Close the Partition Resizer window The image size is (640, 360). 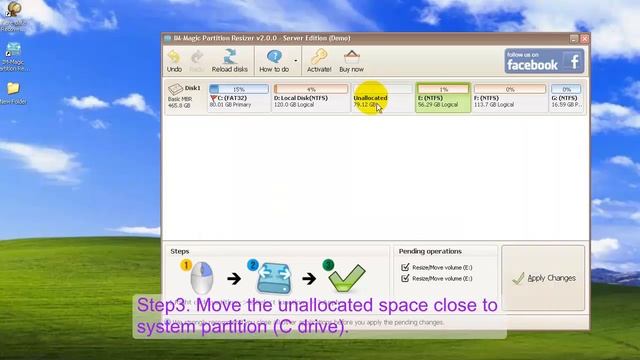tap(584, 39)
